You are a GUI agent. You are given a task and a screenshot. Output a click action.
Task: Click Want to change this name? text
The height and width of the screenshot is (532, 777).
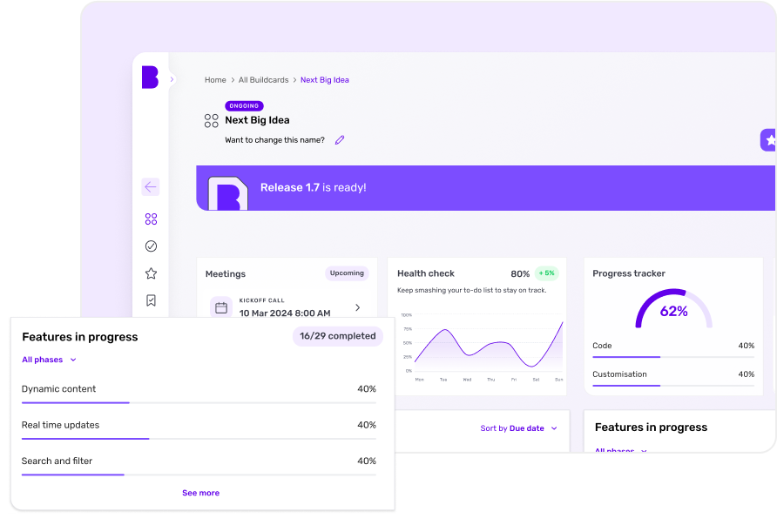click(x=275, y=140)
